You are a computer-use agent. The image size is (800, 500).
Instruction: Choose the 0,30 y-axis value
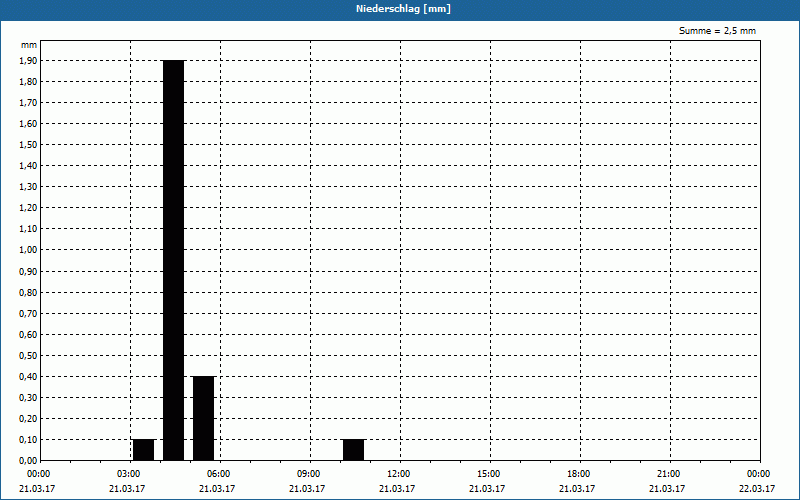(28, 398)
